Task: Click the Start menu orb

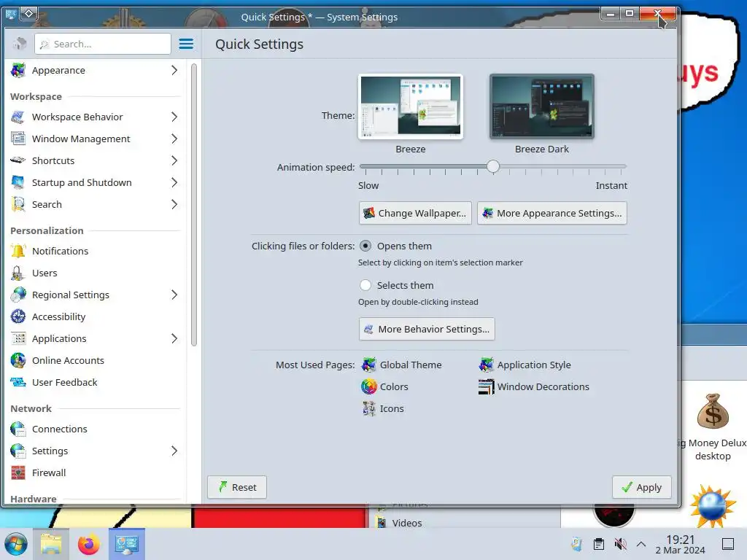Action: point(16,544)
